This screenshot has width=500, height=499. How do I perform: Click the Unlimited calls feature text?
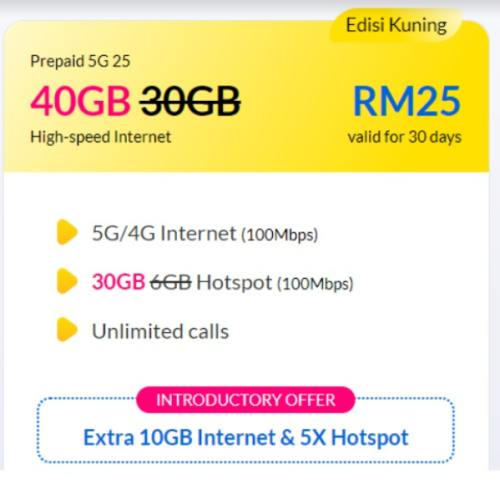pos(160,331)
